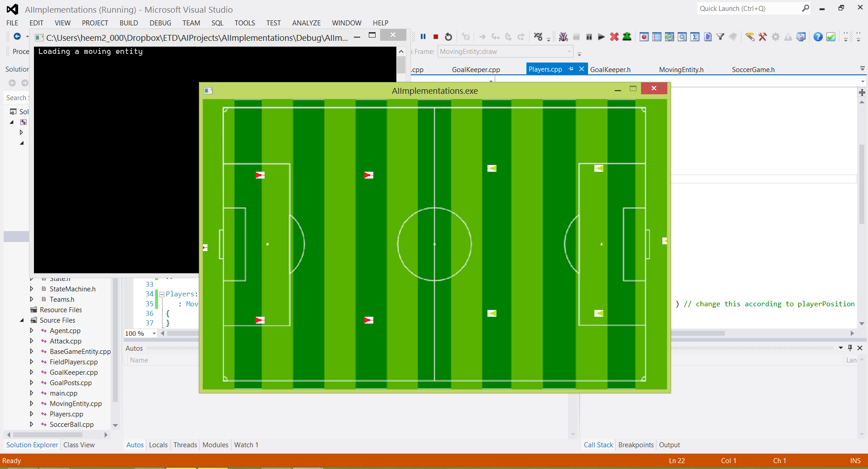Screen dimensions: 868x469
Task: Select MovingEntity.cpp in Solution Explorer
Action: 76,403
